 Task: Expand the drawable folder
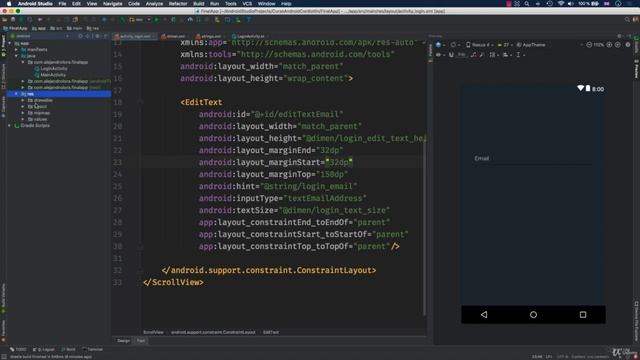[x=23, y=100]
